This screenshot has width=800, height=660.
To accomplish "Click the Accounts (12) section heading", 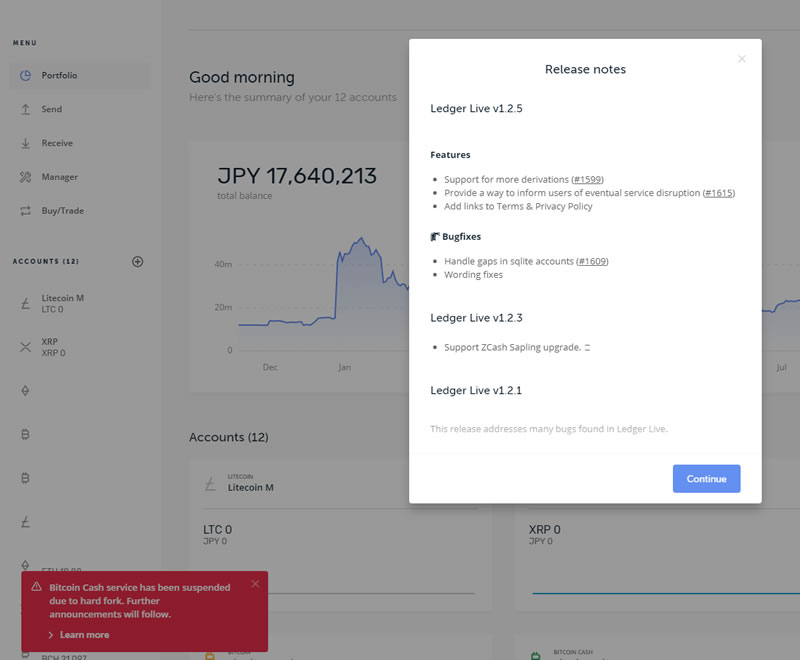I will click(x=229, y=438).
